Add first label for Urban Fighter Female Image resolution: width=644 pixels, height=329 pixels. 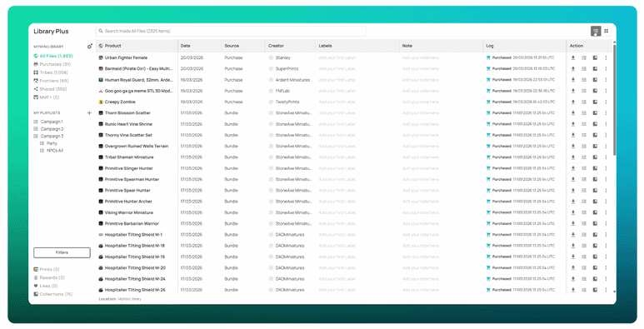tap(337, 58)
